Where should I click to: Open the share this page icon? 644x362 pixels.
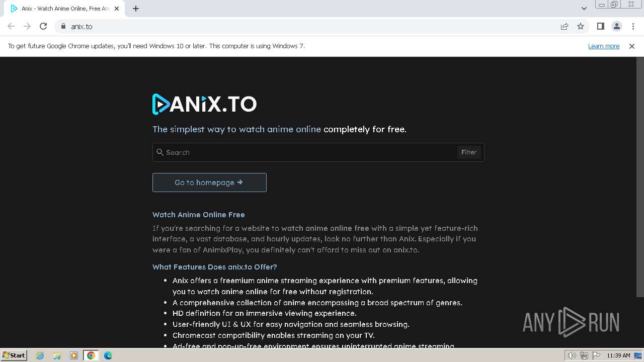[x=565, y=26]
